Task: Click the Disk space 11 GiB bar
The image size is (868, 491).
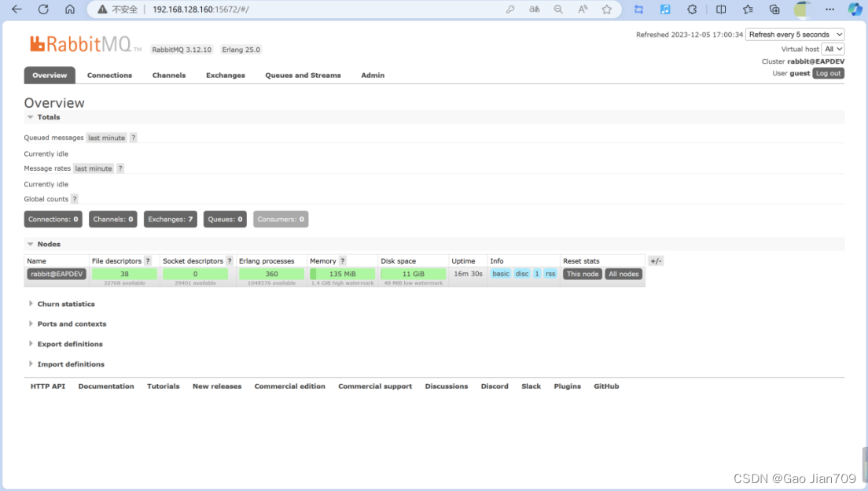Action: pos(414,274)
